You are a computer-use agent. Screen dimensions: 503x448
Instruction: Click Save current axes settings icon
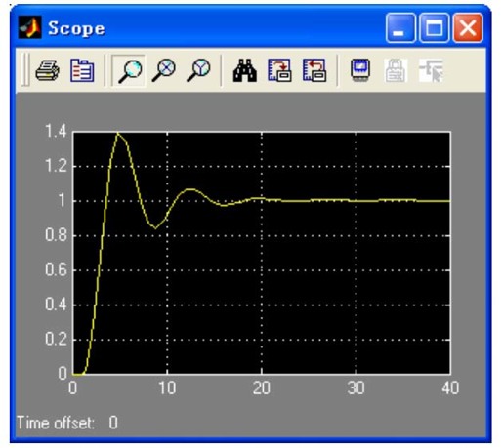(x=279, y=70)
